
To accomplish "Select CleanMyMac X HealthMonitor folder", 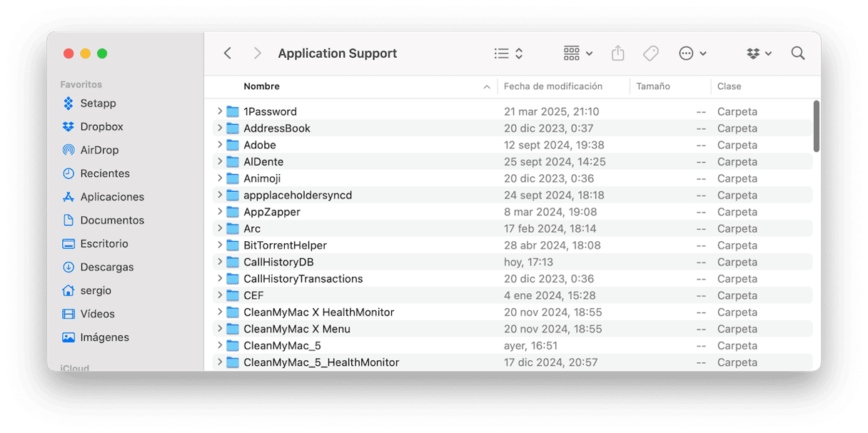I will [x=318, y=312].
